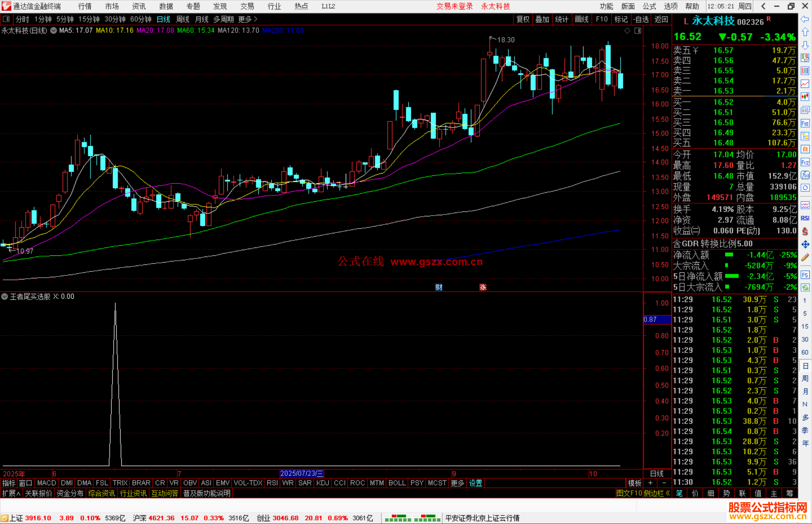Expand the 更多 periods dropdown

click(x=248, y=19)
